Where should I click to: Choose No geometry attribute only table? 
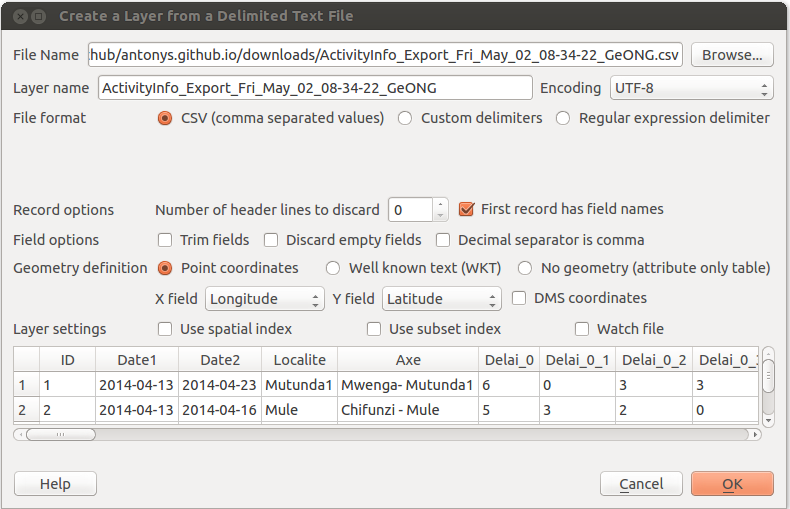pyautogui.click(x=525, y=268)
